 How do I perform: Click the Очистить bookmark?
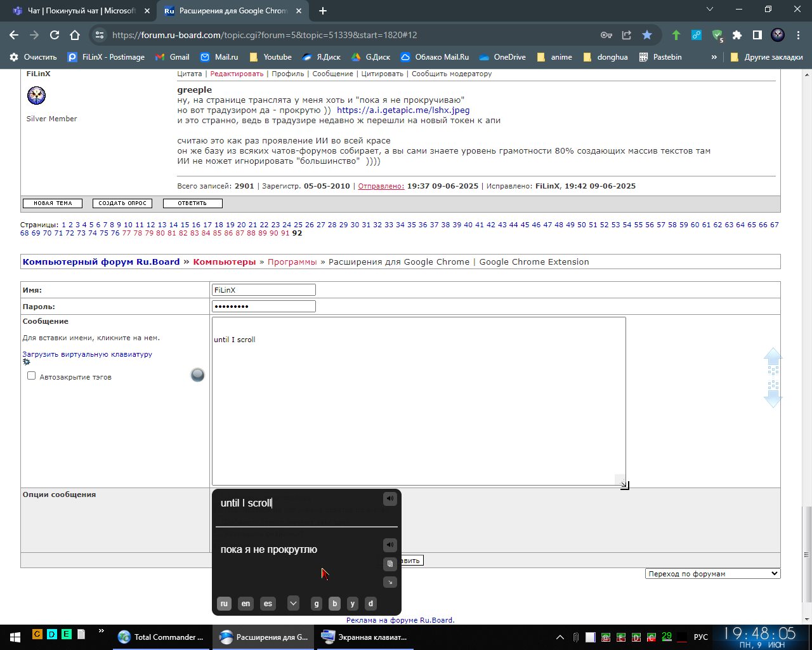point(33,56)
